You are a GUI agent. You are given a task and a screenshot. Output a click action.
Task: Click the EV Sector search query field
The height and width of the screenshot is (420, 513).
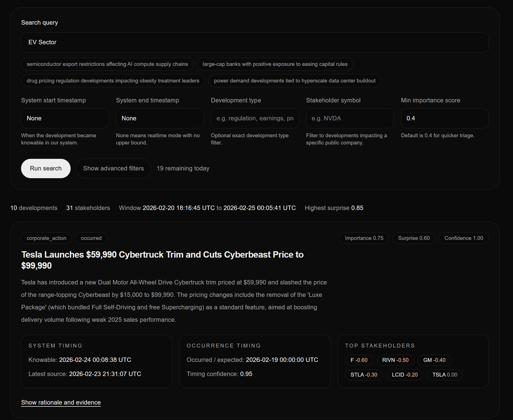click(255, 42)
